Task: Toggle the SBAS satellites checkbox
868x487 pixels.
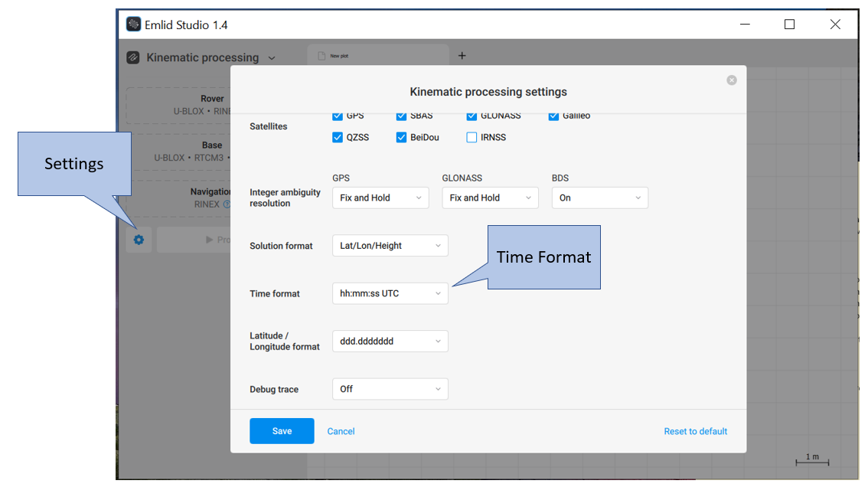Action: pyautogui.click(x=401, y=115)
